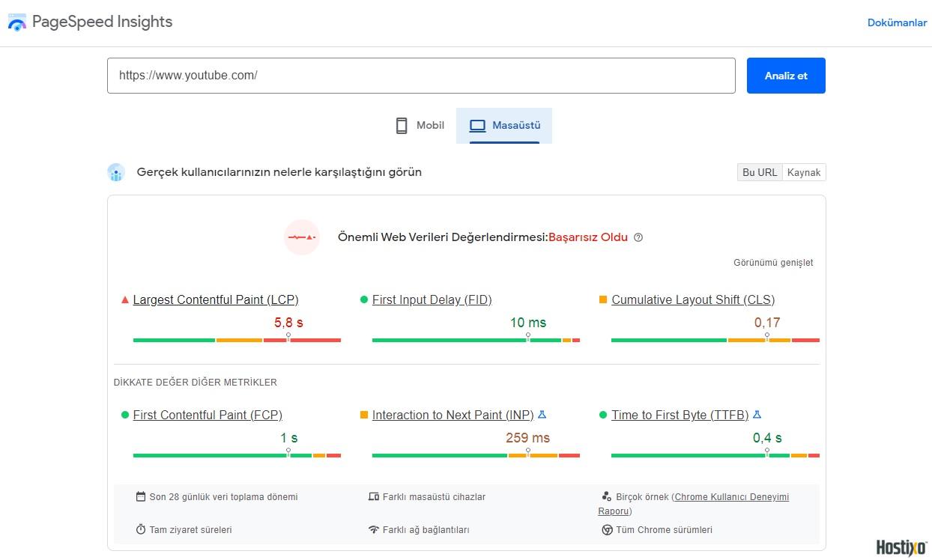Click the Tüm Chrome sürümleri text

tap(665, 529)
